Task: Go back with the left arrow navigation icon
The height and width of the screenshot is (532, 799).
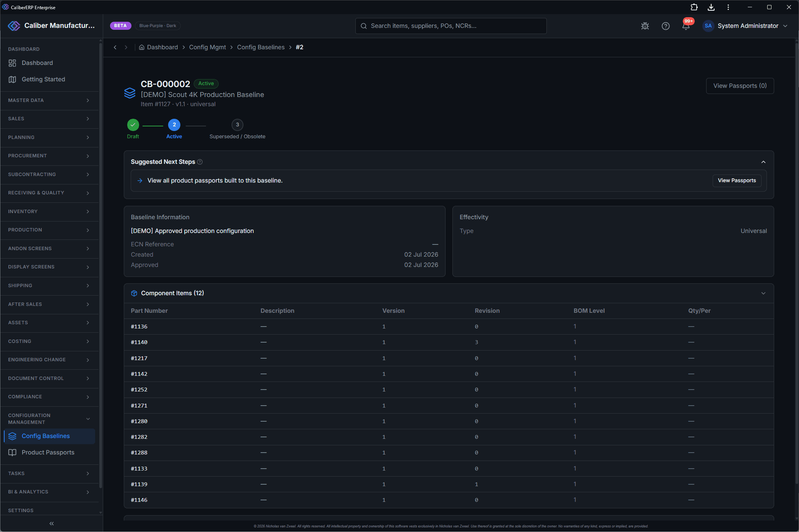Action: pos(115,47)
